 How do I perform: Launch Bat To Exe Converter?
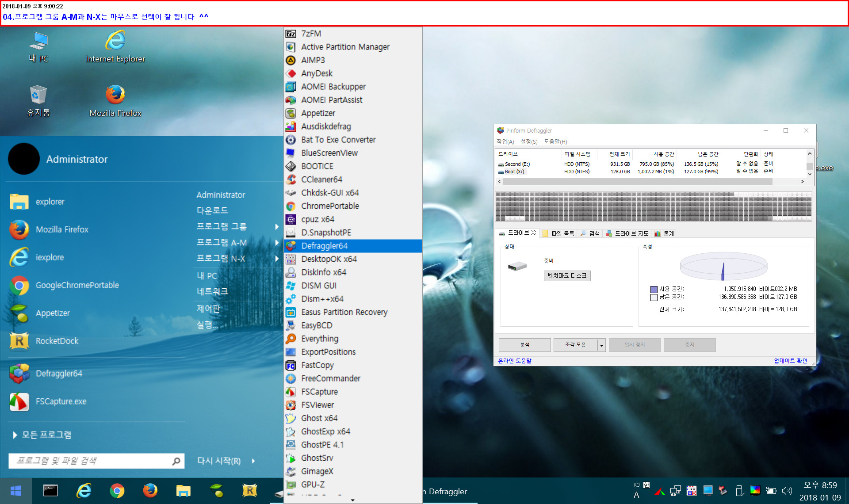(352, 140)
